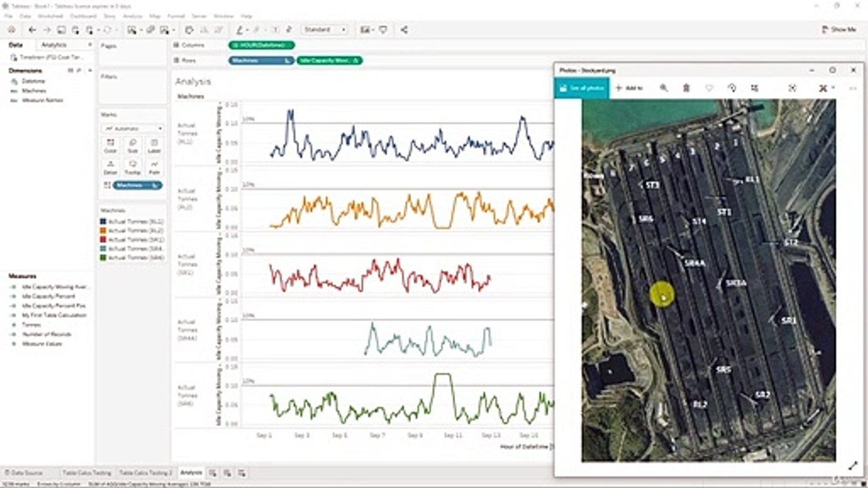Click the crop icon in Photos toolbar
The image size is (868, 488).
(755, 88)
